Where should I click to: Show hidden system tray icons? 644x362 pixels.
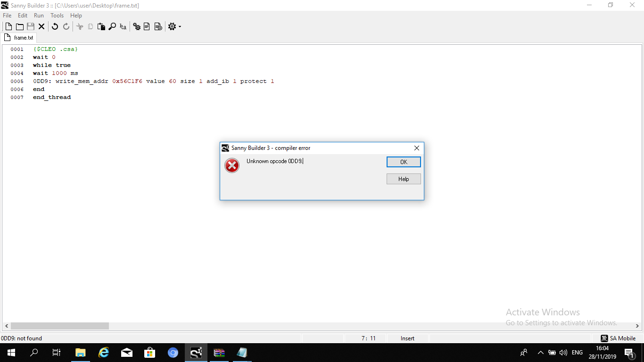pyautogui.click(x=540, y=353)
